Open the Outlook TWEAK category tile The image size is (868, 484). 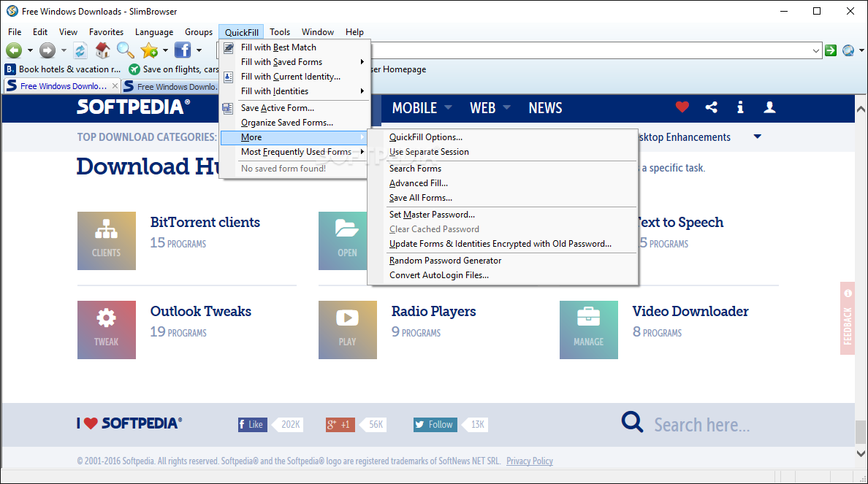click(x=106, y=330)
